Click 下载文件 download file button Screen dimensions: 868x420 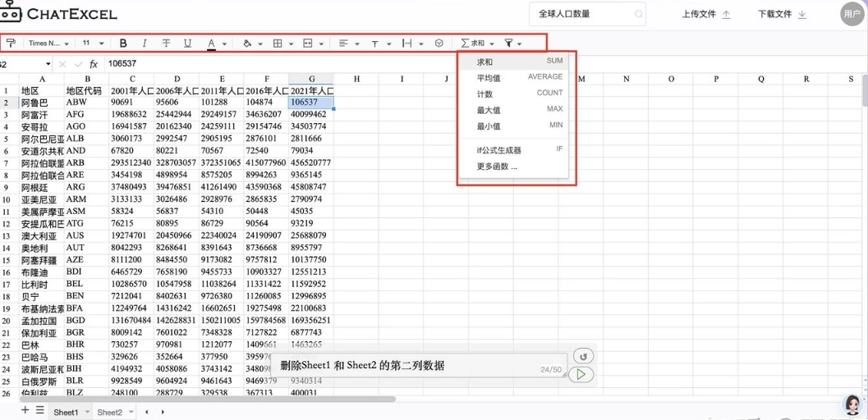click(781, 14)
